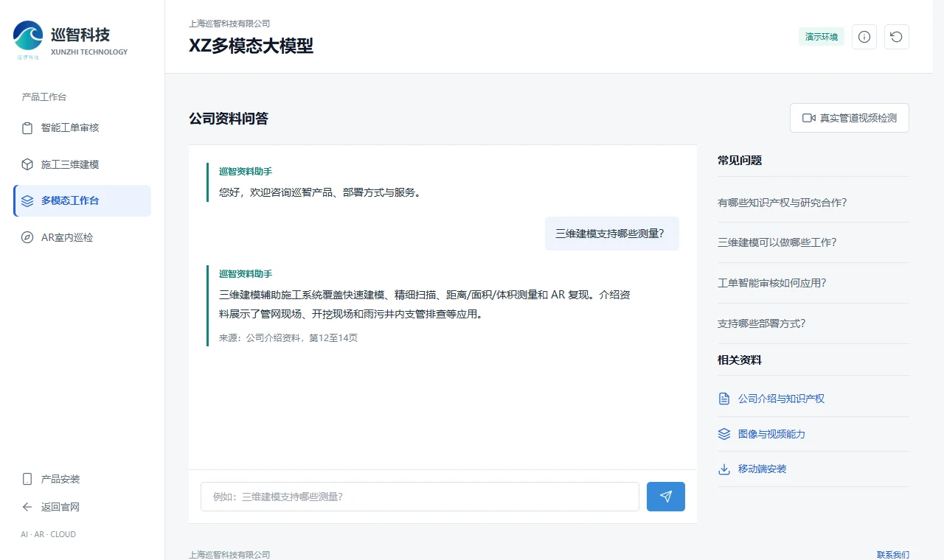Image resolution: width=944 pixels, height=560 pixels.
Task: Select 多模态工作台 in the sidebar
Action: (x=82, y=201)
